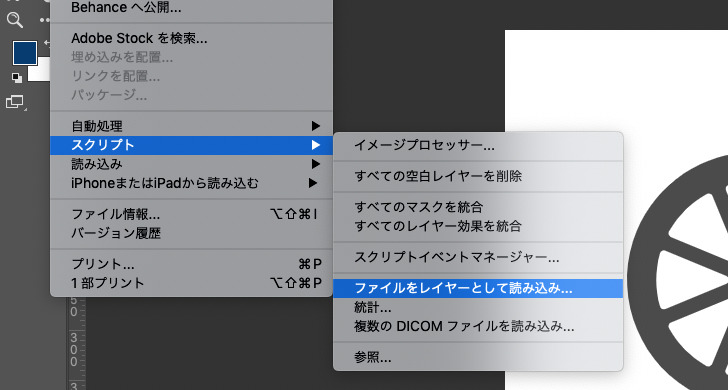Open スクリプトイベントマネージャー... entry
Screen dimensions: 728x390
pyautogui.click(x=478, y=257)
